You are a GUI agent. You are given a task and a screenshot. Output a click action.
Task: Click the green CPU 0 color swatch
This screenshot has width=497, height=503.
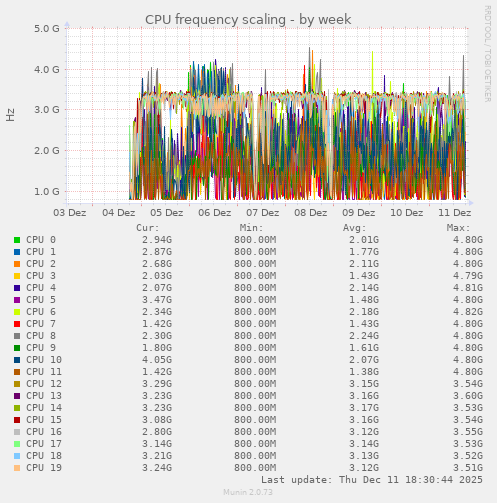coord(17,240)
